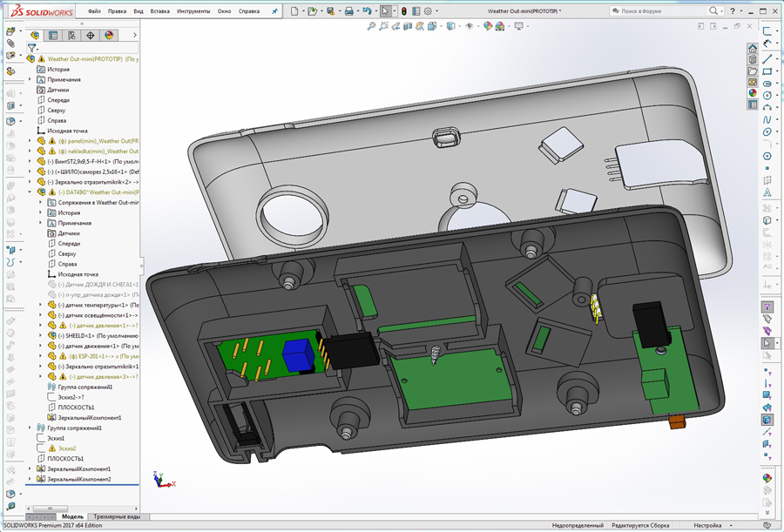
Task: Expand nakladka(mini)_Weather Out component
Action: tap(30, 151)
